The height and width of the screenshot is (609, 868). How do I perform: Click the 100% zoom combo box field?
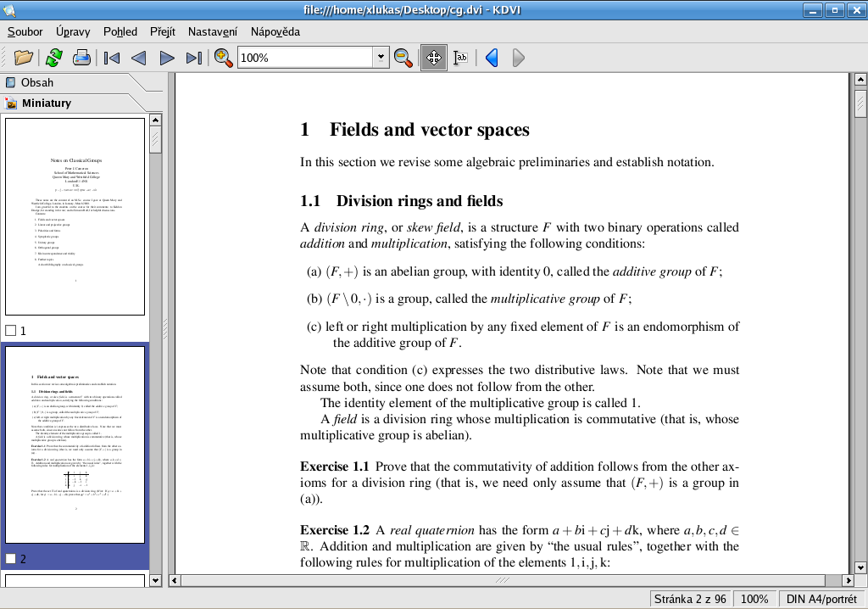[306, 58]
